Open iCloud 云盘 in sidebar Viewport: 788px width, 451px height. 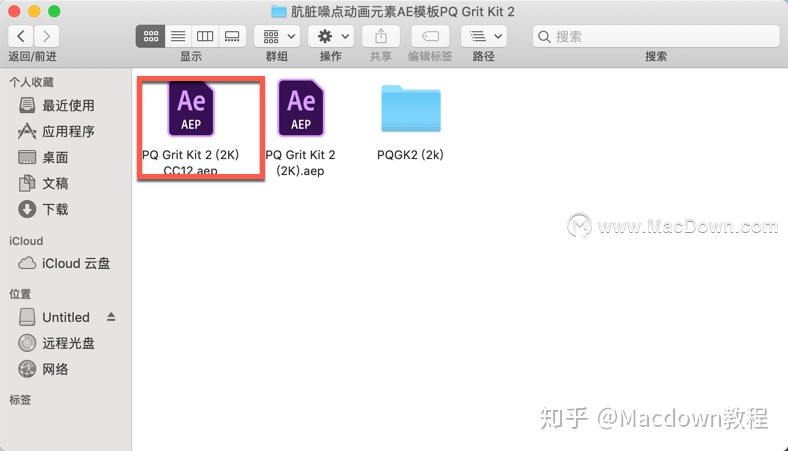point(64,263)
